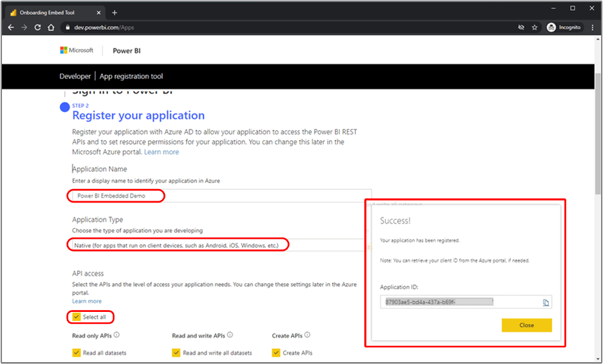Click info icon beside Read only APIs
This screenshot has height=364, width=603.
point(116,335)
